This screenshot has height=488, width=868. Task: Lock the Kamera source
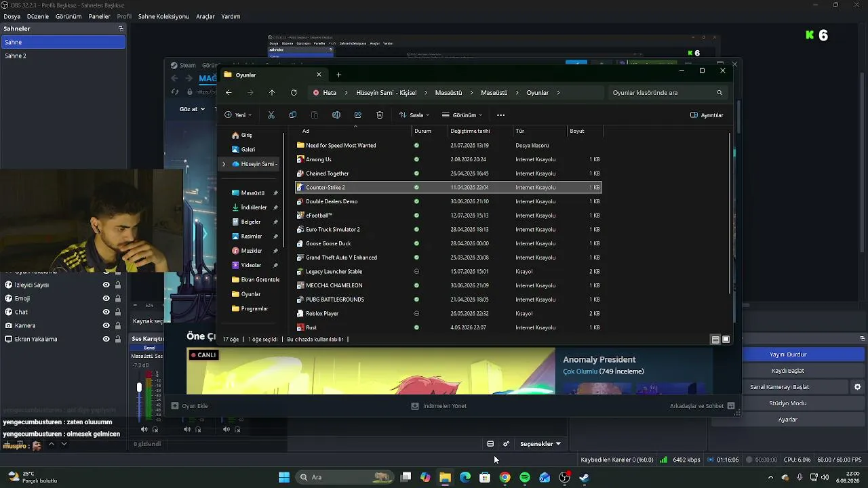pyautogui.click(x=118, y=326)
